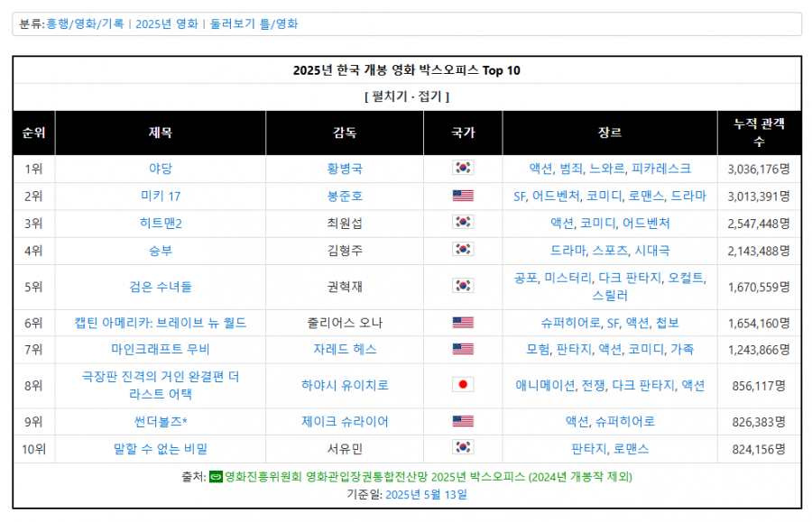Click the US flag in 썬더볼츠 row
Image resolution: width=812 pixels, height=522 pixels.
[463, 421]
